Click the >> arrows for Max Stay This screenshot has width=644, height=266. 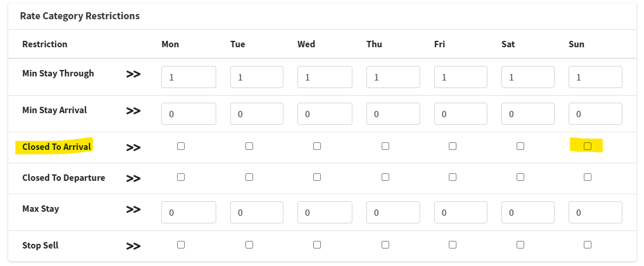tap(133, 209)
